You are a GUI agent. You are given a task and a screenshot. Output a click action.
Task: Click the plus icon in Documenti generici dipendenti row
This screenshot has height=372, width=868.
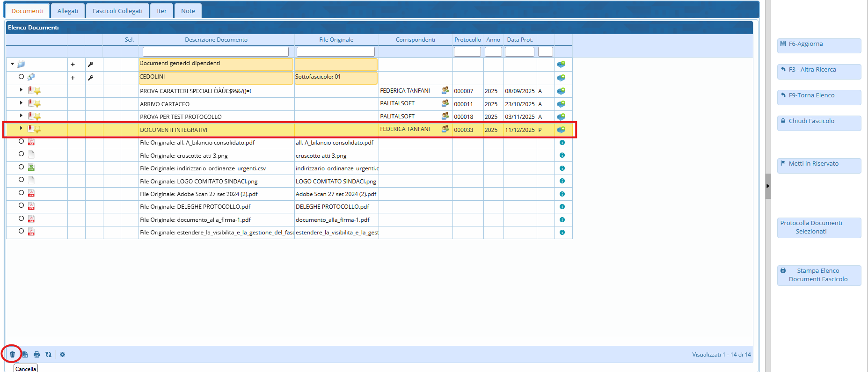pyautogui.click(x=73, y=65)
